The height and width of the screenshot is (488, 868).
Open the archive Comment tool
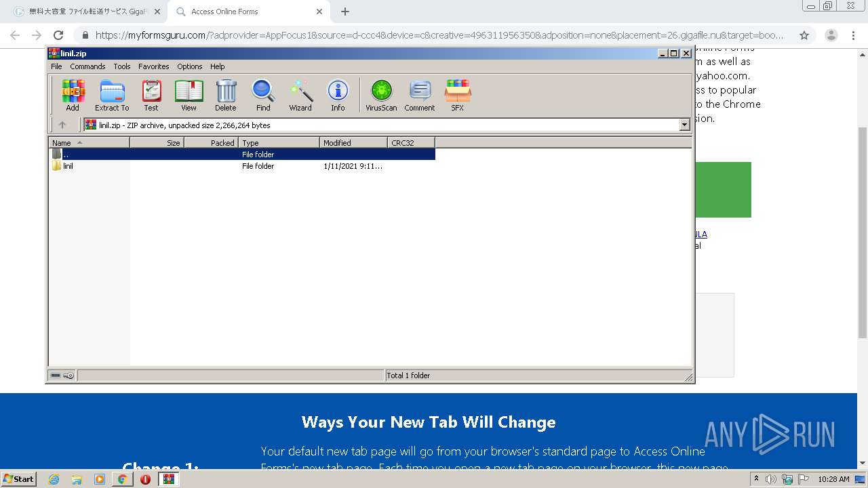(420, 95)
